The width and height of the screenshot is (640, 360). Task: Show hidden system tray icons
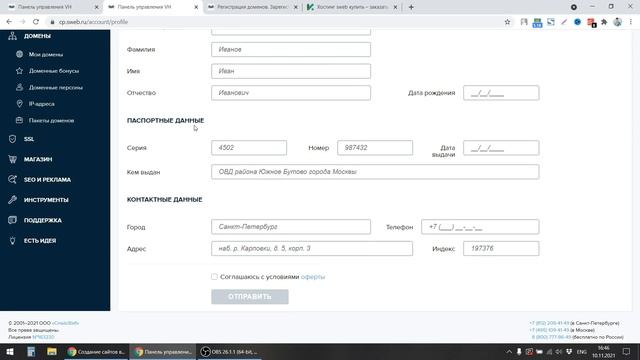tap(509, 351)
